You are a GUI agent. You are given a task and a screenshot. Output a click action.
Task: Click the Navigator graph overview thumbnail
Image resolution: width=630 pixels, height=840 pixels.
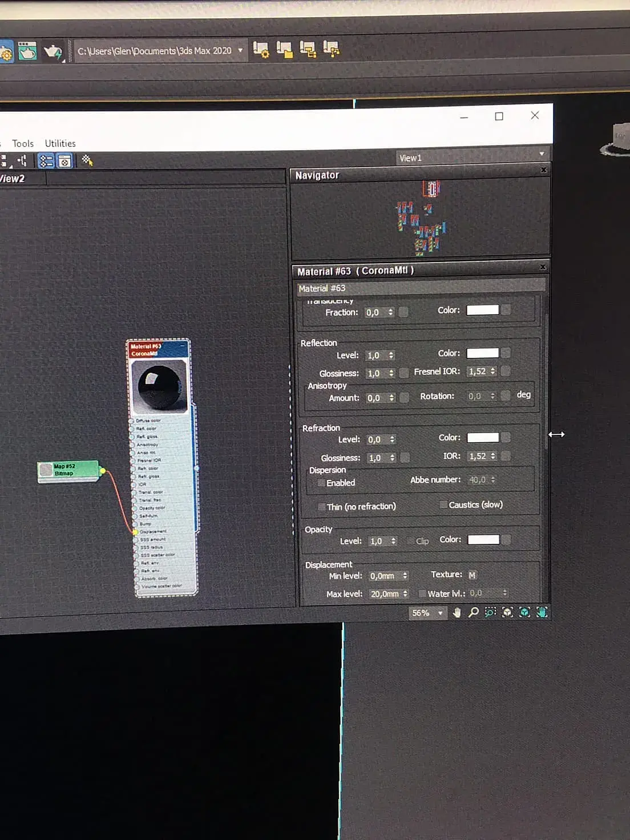tap(421, 218)
